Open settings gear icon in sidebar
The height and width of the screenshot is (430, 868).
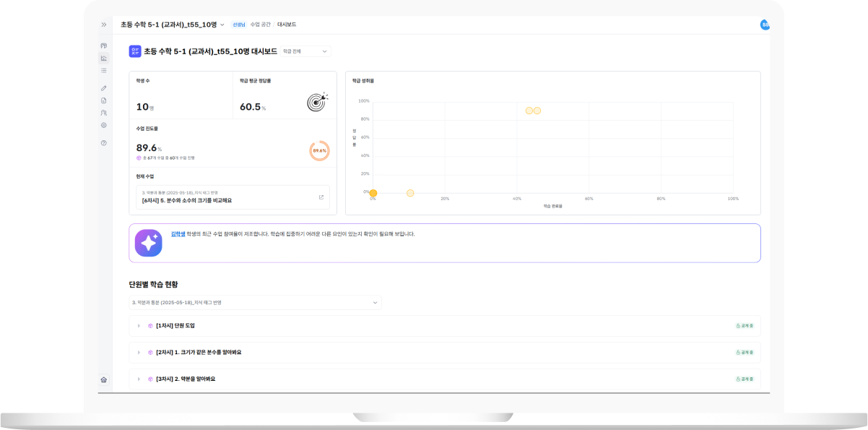(103, 125)
